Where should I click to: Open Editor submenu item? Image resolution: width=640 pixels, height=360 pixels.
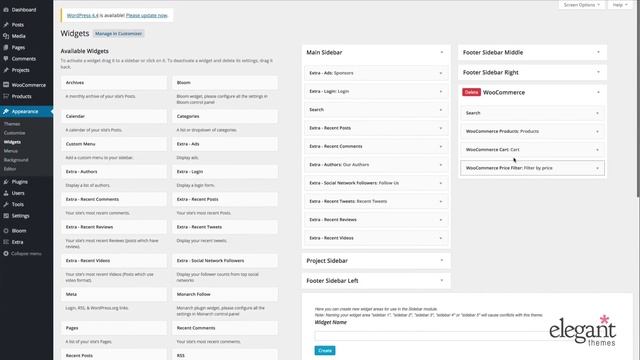pyautogui.click(x=10, y=169)
